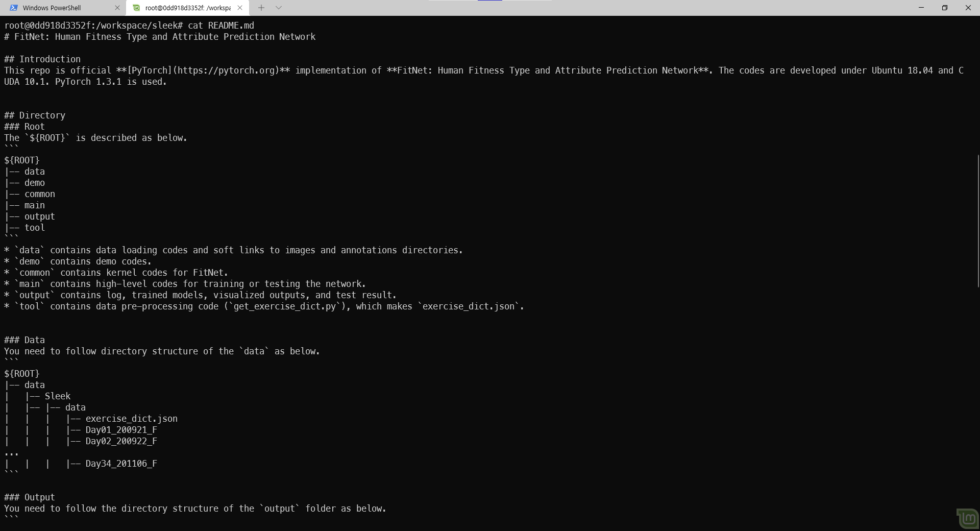Click the '|-- demo' line in root tree
The image size is (980, 531).
pos(24,183)
